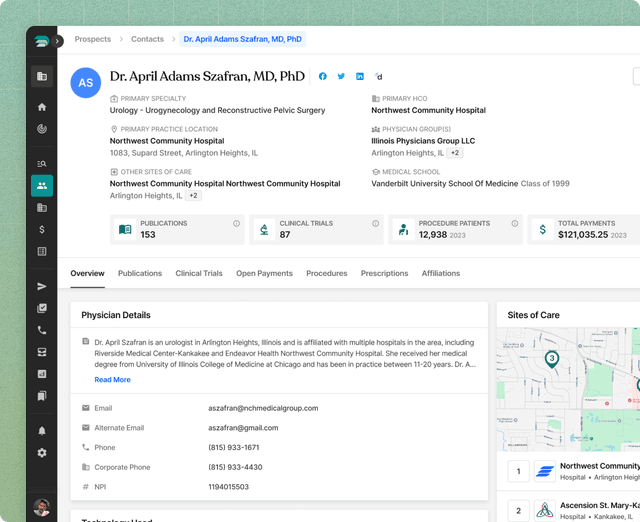Open the dollar sign payments sidebar icon
640x522 pixels.
coord(42,230)
